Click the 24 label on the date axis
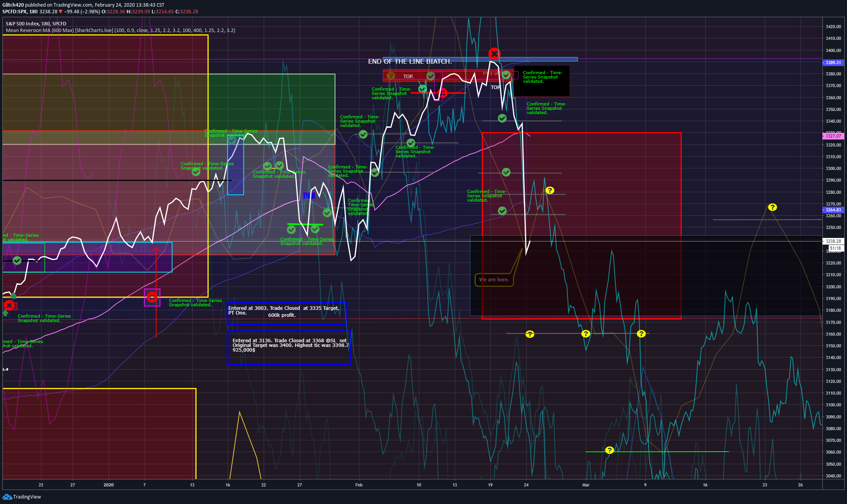847x504 pixels. 526,485
